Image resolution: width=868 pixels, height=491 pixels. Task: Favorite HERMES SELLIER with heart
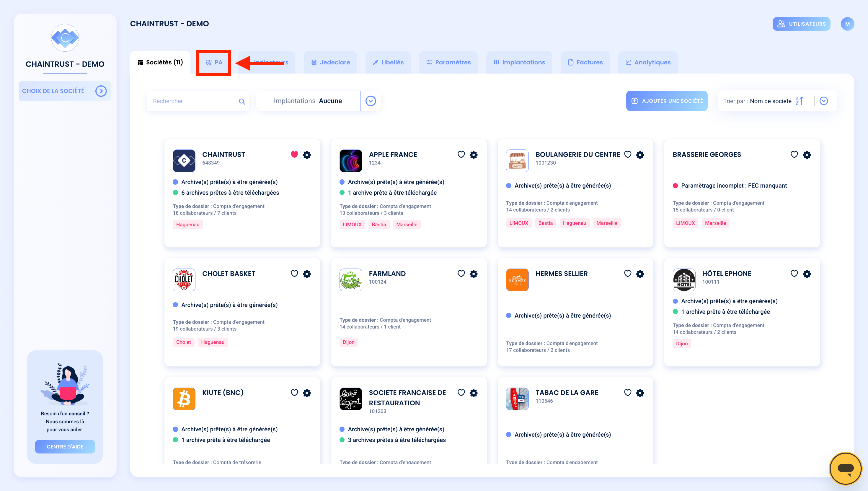click(627, 274)
